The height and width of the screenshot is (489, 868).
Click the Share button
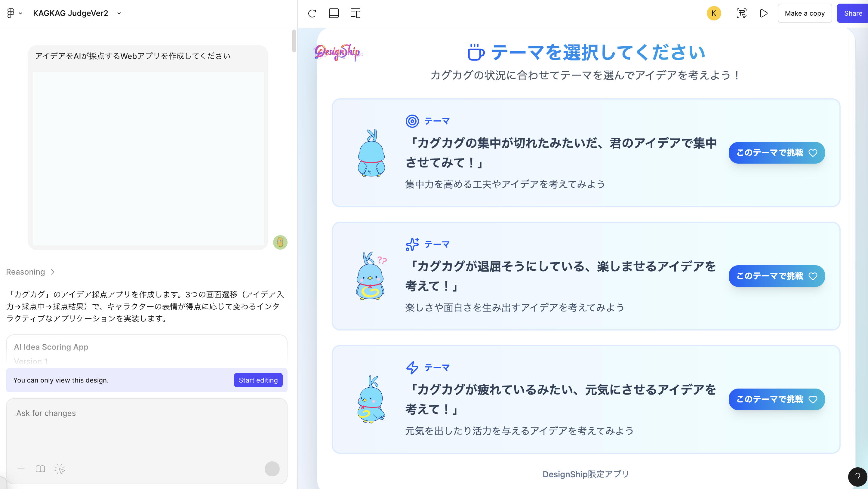(x=852, y=14)
